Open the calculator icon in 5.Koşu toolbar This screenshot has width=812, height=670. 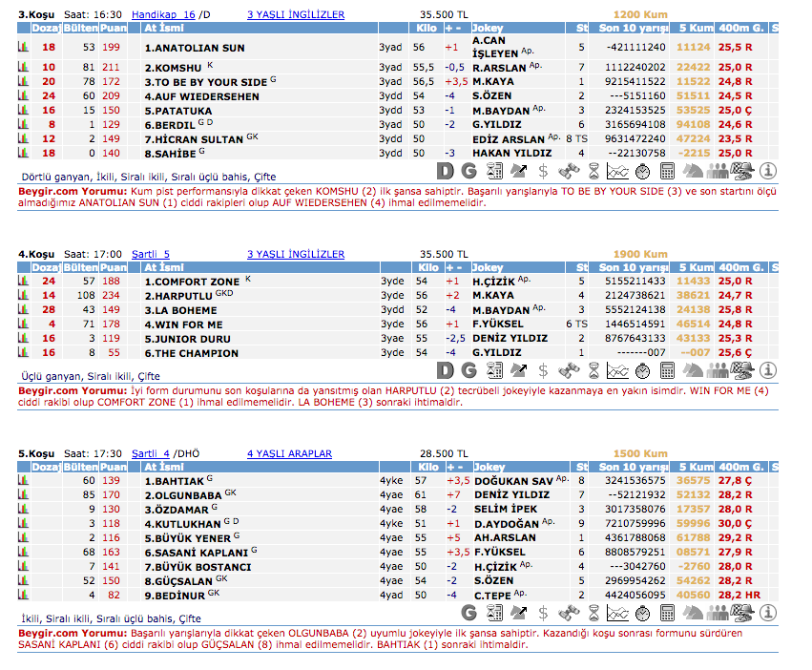667,613
